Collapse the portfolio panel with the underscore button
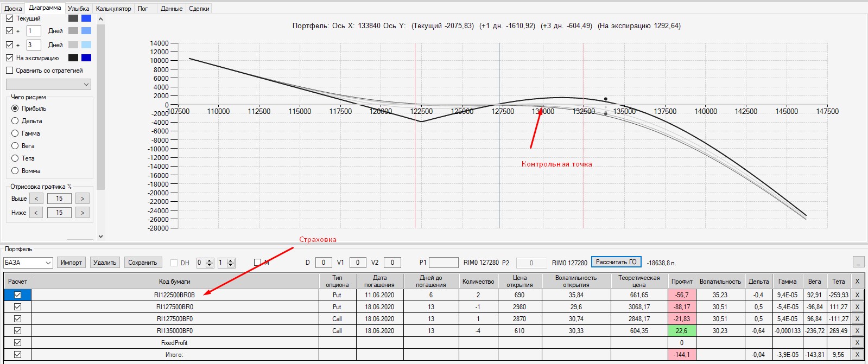Screen dimensions: 868x364 (858, 262)
